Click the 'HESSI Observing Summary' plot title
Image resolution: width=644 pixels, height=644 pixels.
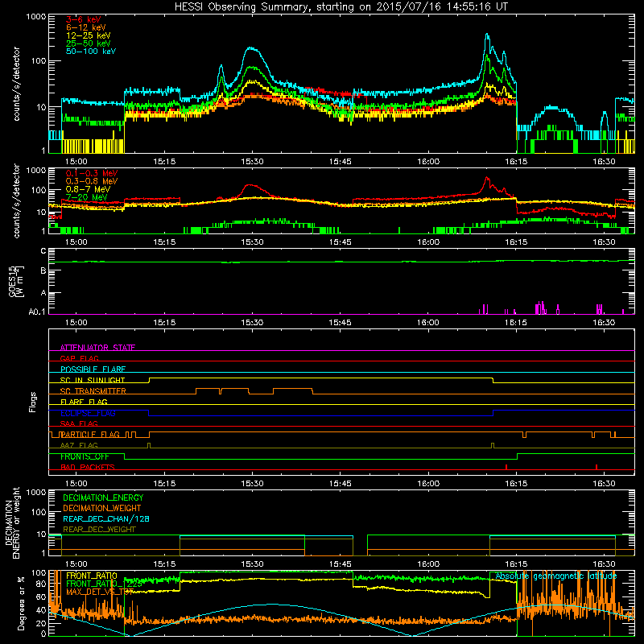point(341,7)
